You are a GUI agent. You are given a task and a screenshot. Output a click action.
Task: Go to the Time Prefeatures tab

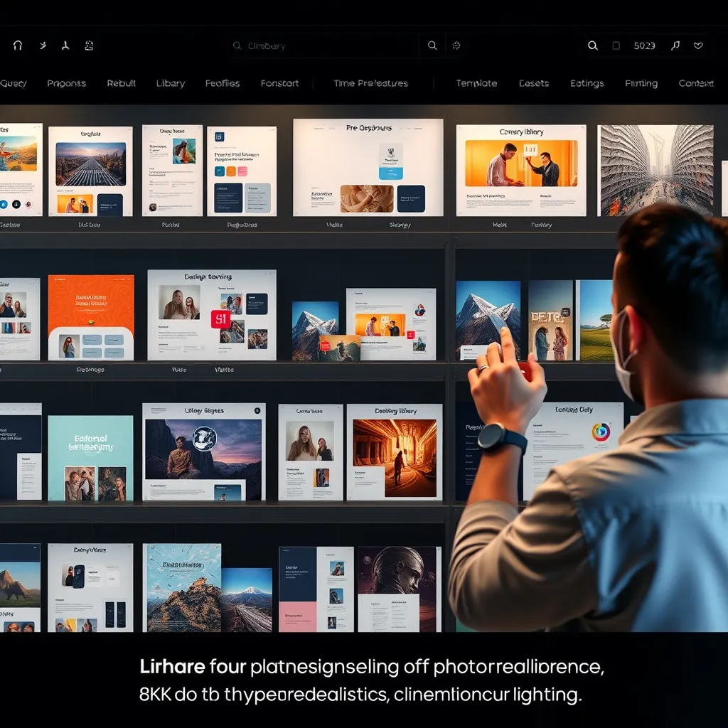370,83
